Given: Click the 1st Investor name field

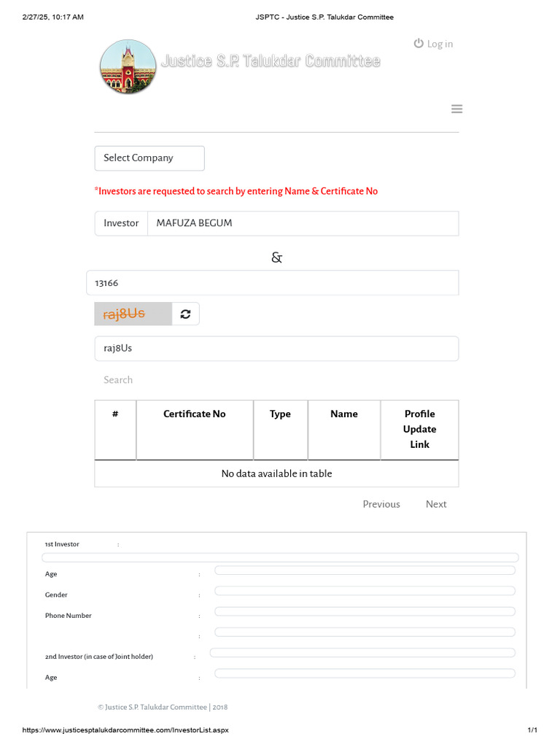Looking at the screenshot, I should (x=280, y=557).
